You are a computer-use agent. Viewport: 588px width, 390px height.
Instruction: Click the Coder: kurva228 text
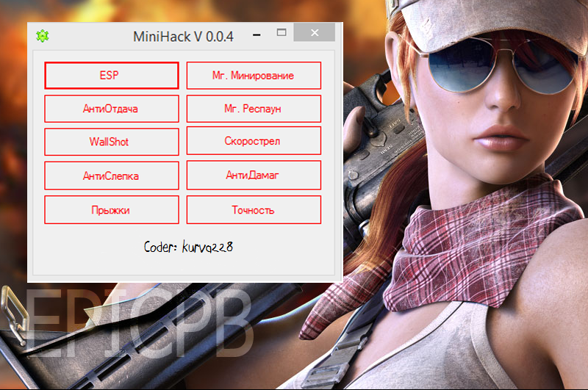(x=188, y=247)
